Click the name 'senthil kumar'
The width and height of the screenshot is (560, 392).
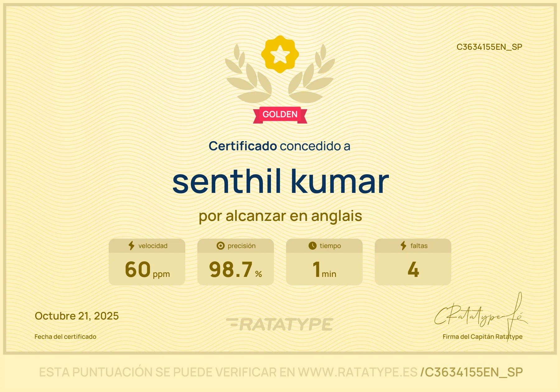pos(281,181)
